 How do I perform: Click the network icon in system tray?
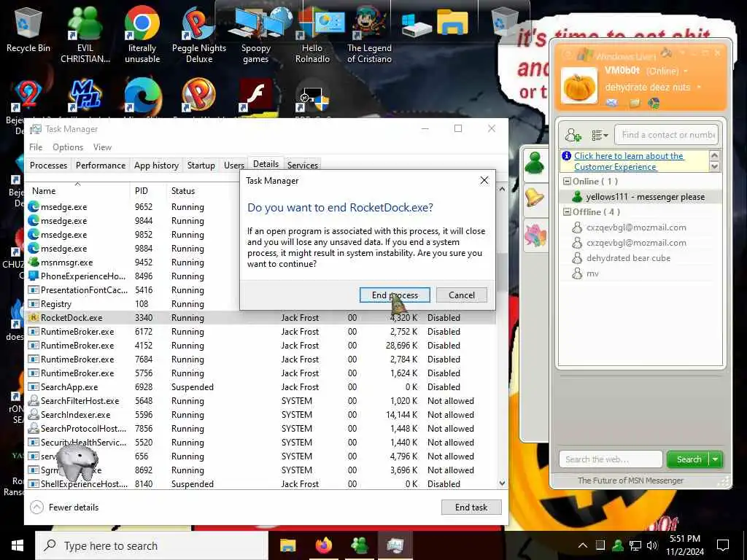click(635, 545)
